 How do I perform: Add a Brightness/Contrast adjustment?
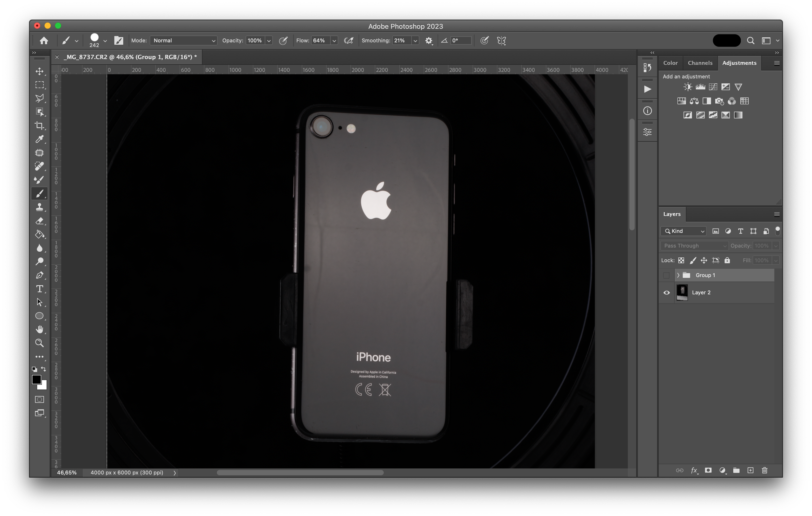coord(688,87)
